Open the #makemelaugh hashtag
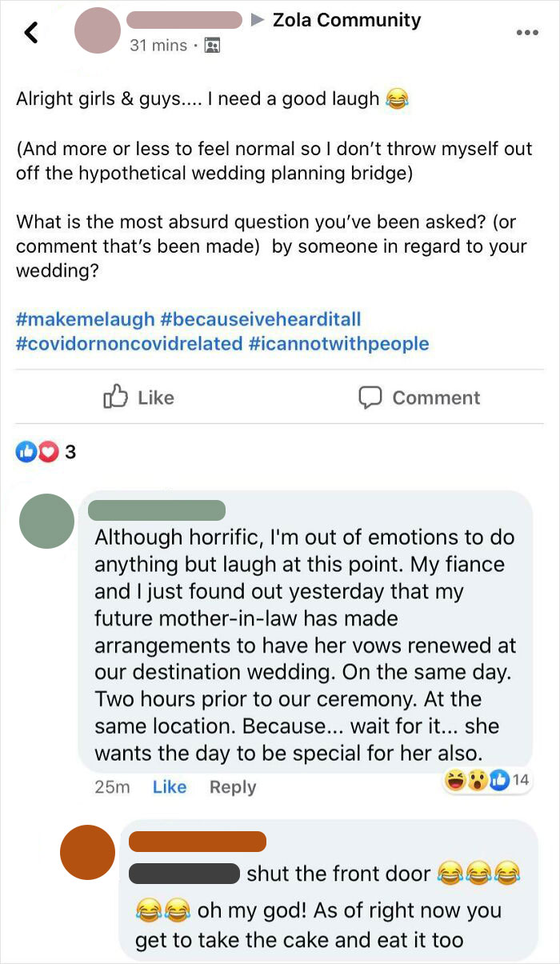The width and height of the screenshot is (560, 964). pyautogui.click(x=78, y=318)
